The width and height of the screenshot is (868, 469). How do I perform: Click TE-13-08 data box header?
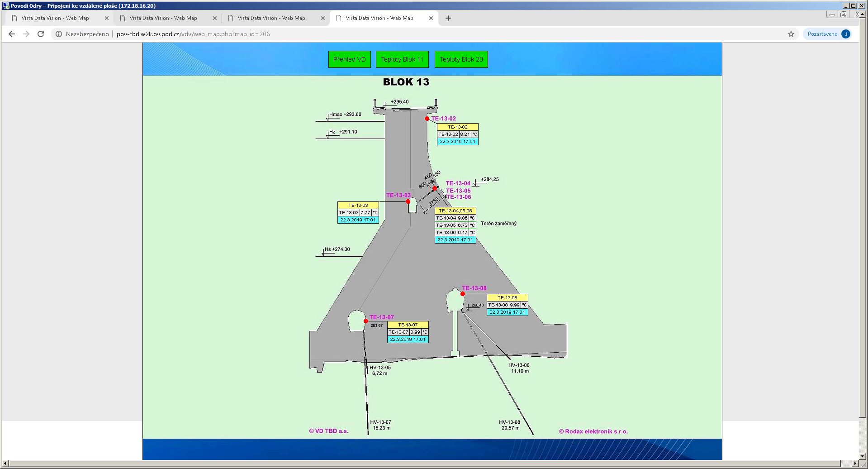coord(508,298)
